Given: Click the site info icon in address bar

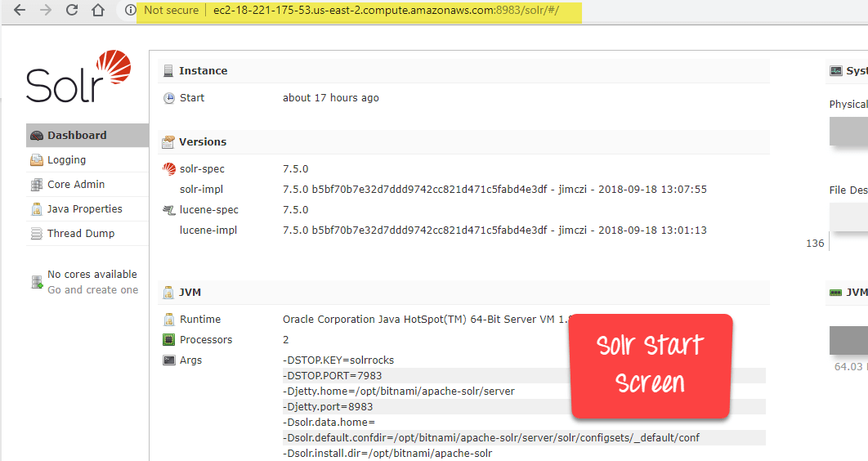Looking at the screenshot, I should [x=130, y=11].
